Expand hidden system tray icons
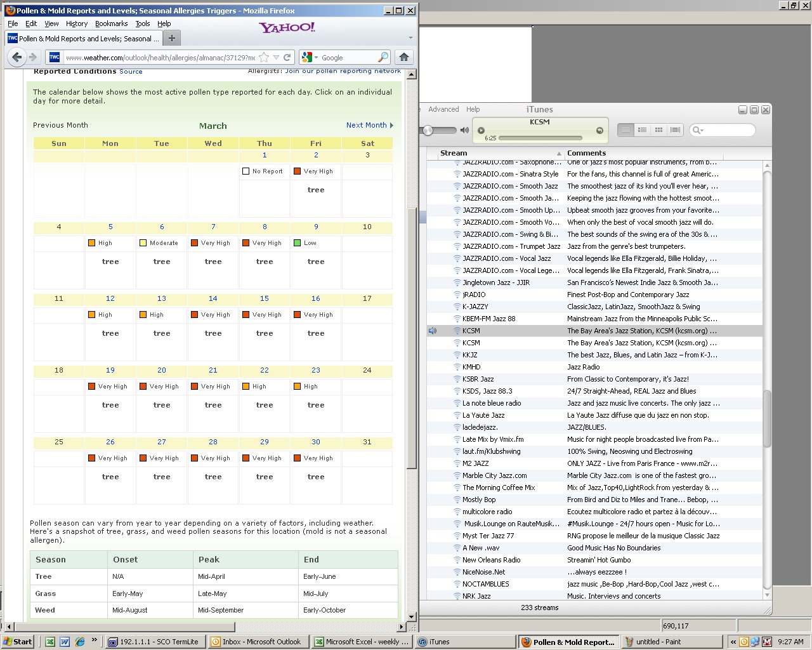This screenshot has height=650, width=812. 733,642
